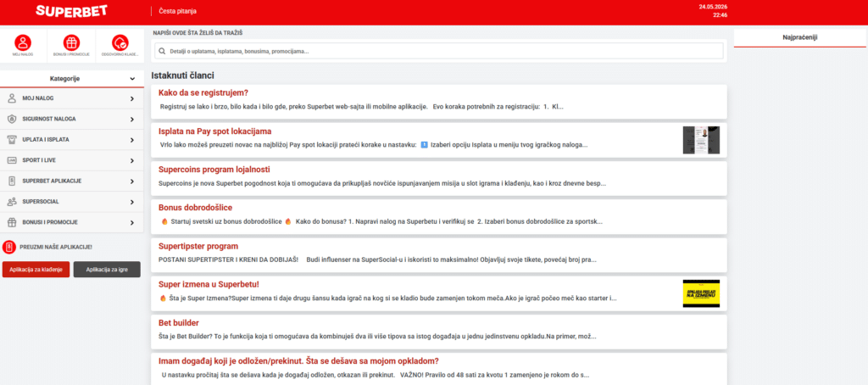The width and height of the screenshot is (868, 385).
Task: Click the Istaknuti članci heading
Action: 183,75
